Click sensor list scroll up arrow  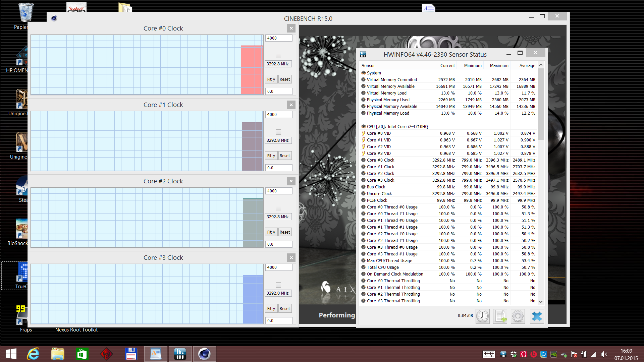click(x=541, y=65)
